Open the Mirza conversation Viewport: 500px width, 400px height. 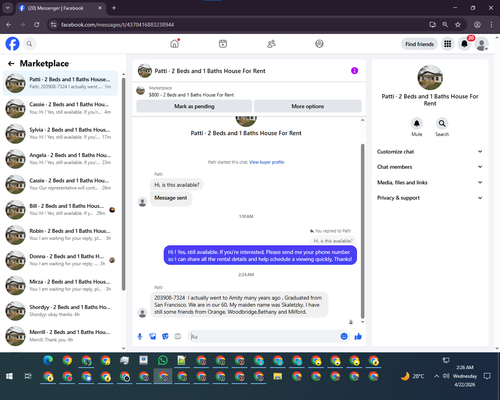pyautogui.click(x=60, y=286)
